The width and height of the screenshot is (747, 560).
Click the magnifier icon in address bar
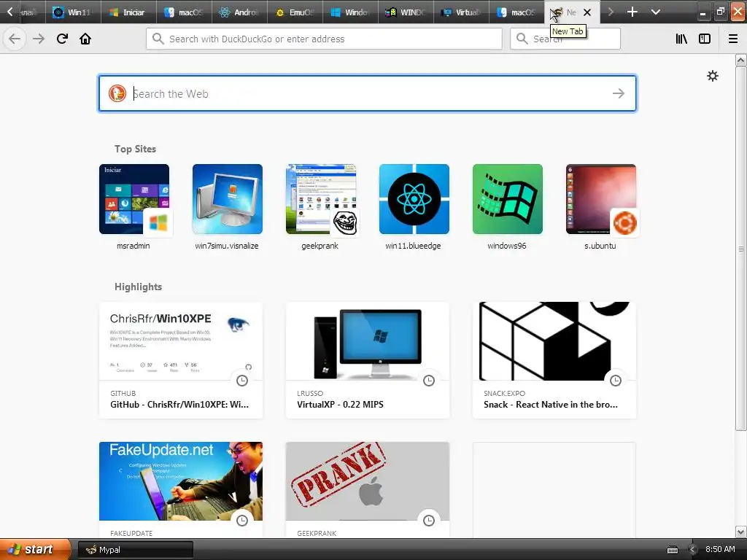pyautogui.click(x=158, y=39)
